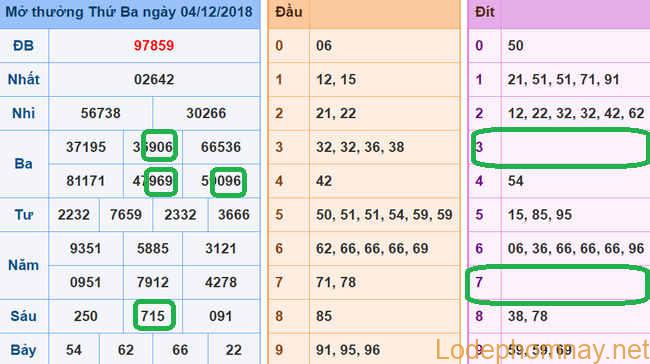Click the Nhì prize number 30266
The height and width of the screenshot is (364, 650).
206,113
